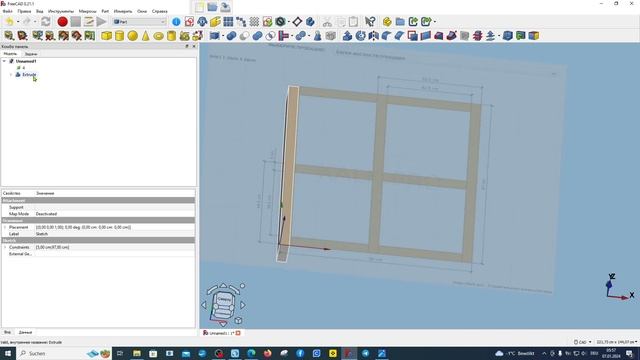Click the Revolve tool icon
640x360 pixels.
(360, 36)
